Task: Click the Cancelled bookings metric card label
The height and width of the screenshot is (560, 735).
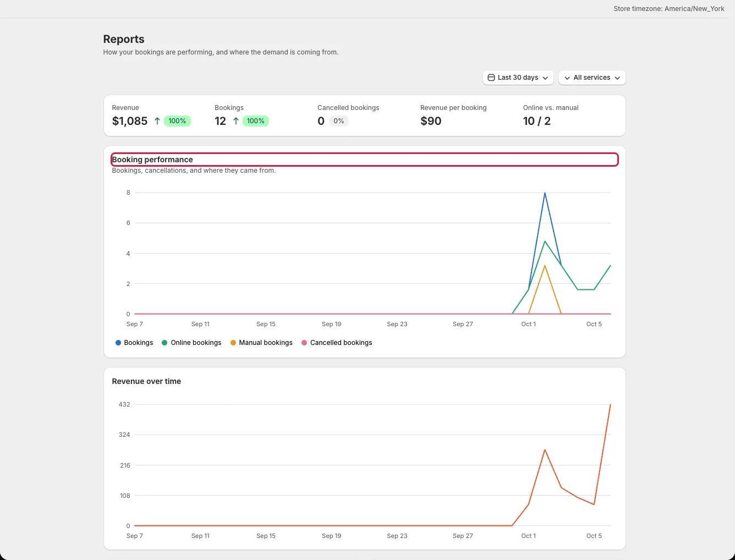Action: point(348,108)
